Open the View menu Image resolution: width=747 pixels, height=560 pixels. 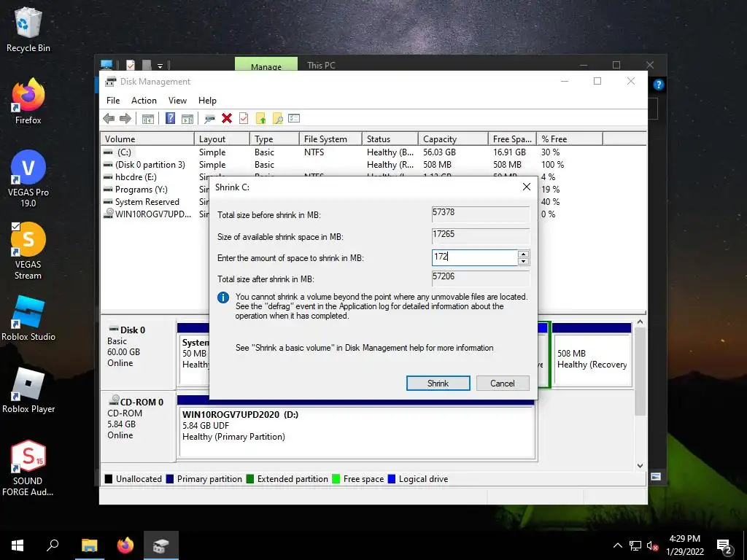coord(177,101)
